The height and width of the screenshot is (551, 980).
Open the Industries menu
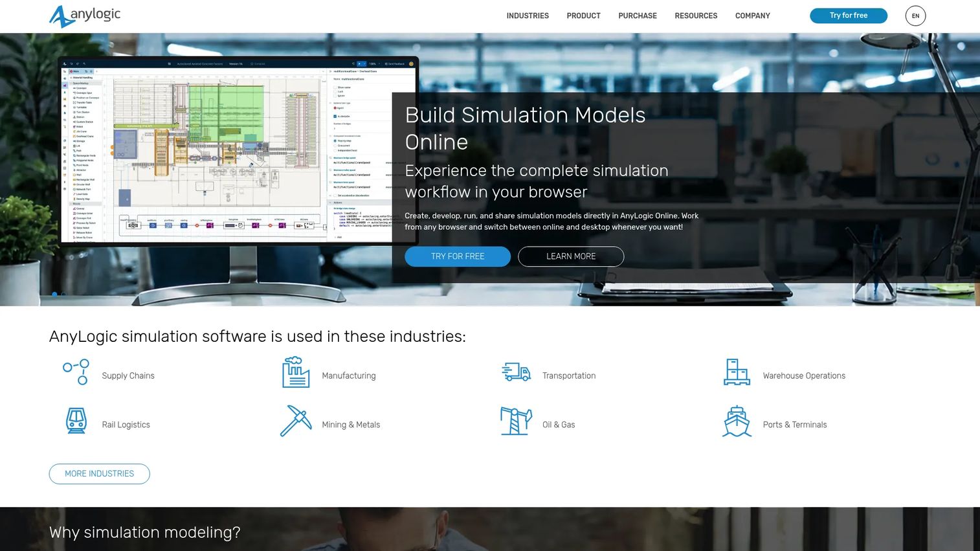528,16
